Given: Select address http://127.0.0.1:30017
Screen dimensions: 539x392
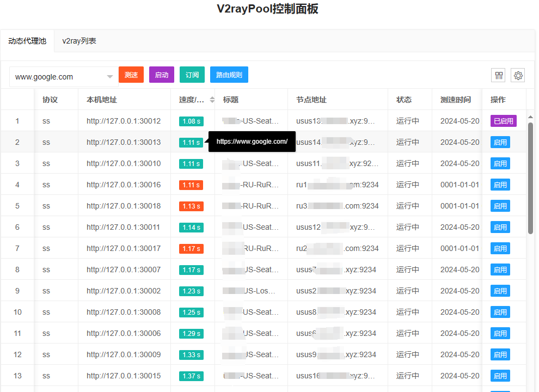Looking at the screenshot, I should (124, 249).
